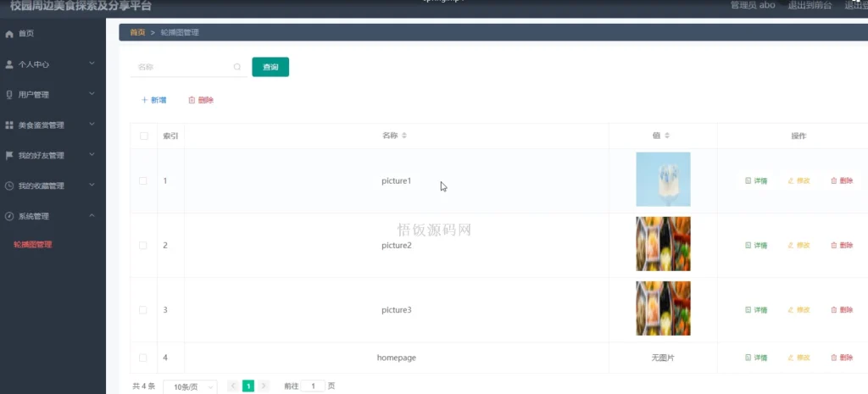Expand the 个人中心 sidebar menu
868x394 pixels.
click(51, 64)
